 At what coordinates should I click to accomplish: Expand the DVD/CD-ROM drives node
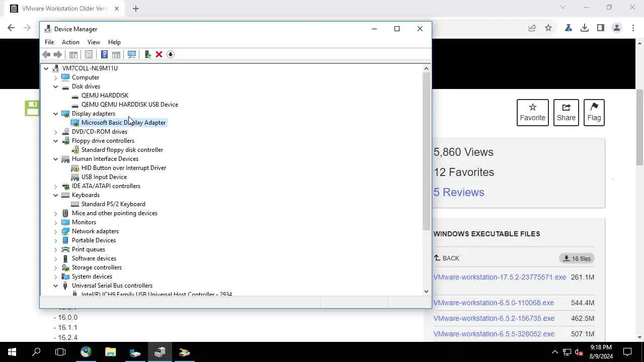[56, 132]
